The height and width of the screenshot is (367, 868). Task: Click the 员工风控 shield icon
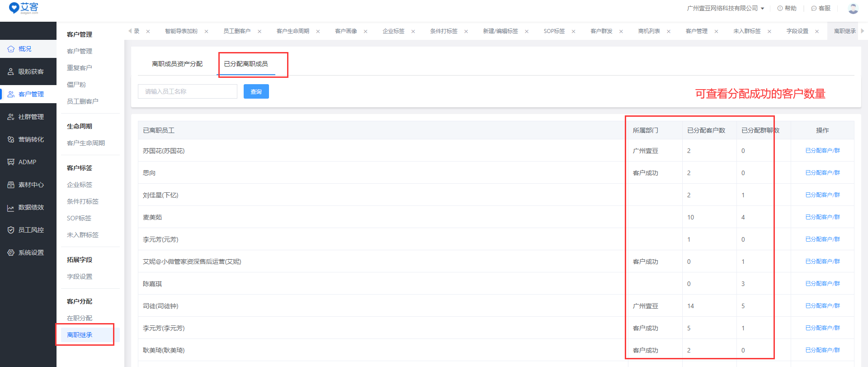(x=11, y=230)
